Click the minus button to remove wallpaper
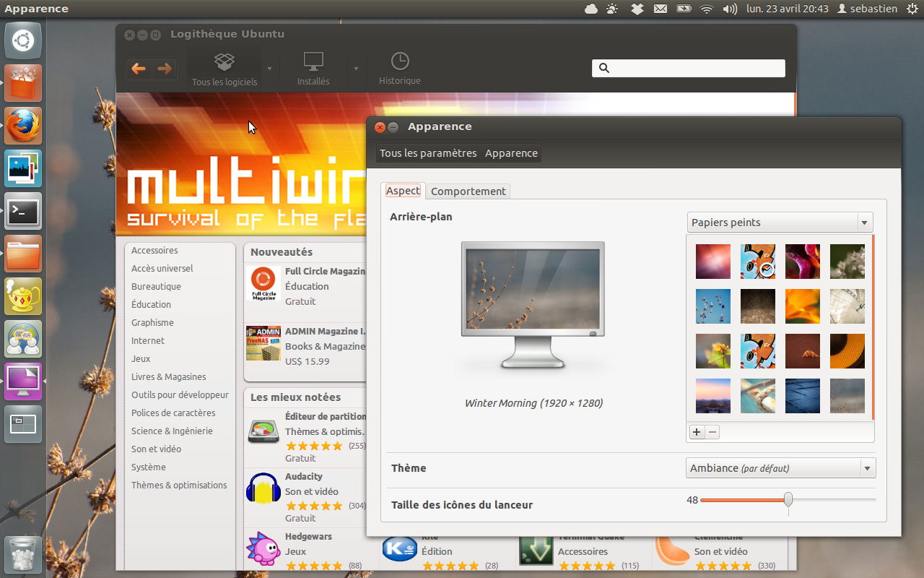Screen dimensions: 924x578 click(712, 432)
